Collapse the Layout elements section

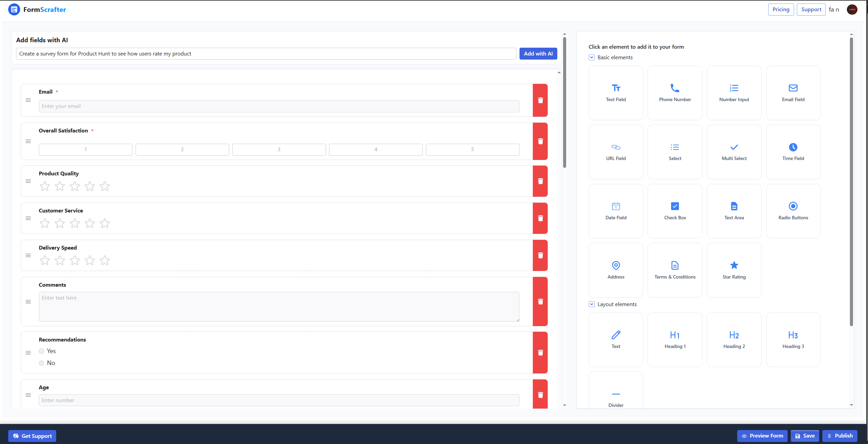click(x=591, y=304)
